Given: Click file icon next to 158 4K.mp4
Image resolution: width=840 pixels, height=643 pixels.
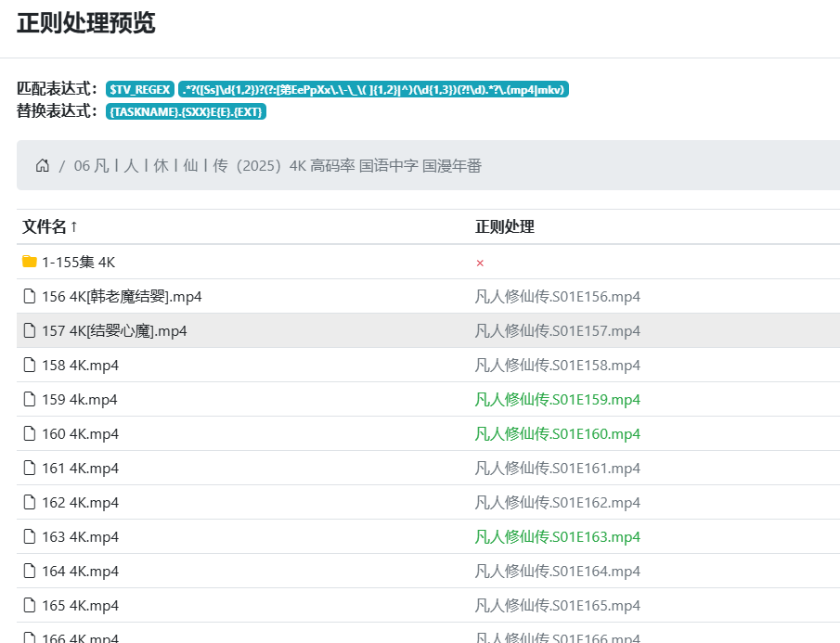Looking at the screenshot, I should click(x=30, y=366).
